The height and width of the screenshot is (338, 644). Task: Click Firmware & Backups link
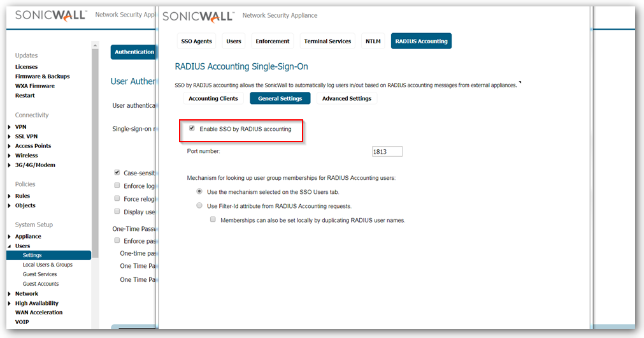pos(42,77)
